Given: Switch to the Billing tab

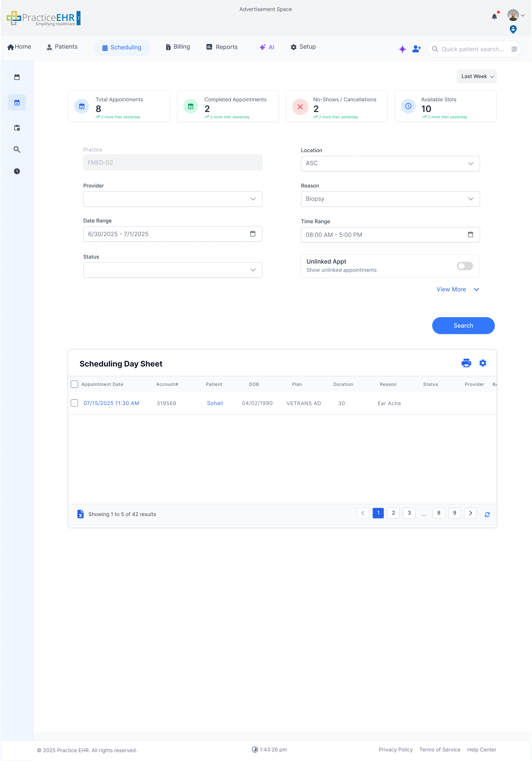Looking at the screenshot, I should pyautogui.click(x=178, y=47).
